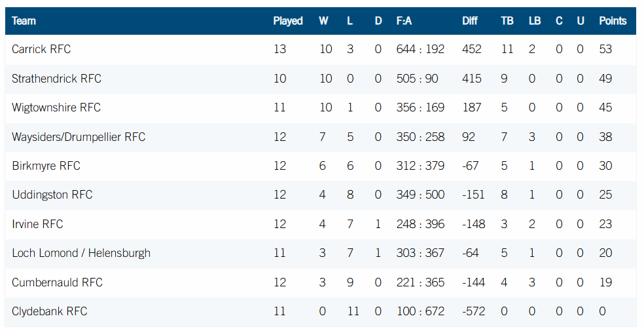The width and height of the screenshot is (644, 329).
Task: Click the Team column header
Action: coord(24,21)
